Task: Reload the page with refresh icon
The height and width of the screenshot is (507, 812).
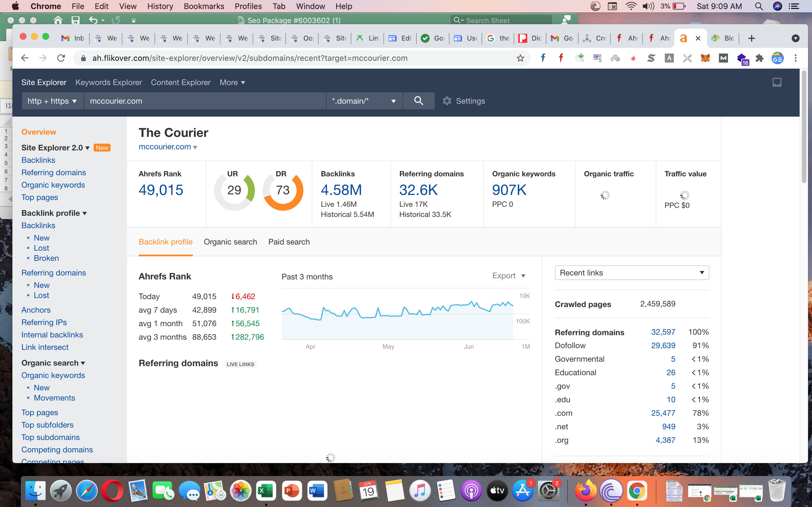Action: click(61, 58)
